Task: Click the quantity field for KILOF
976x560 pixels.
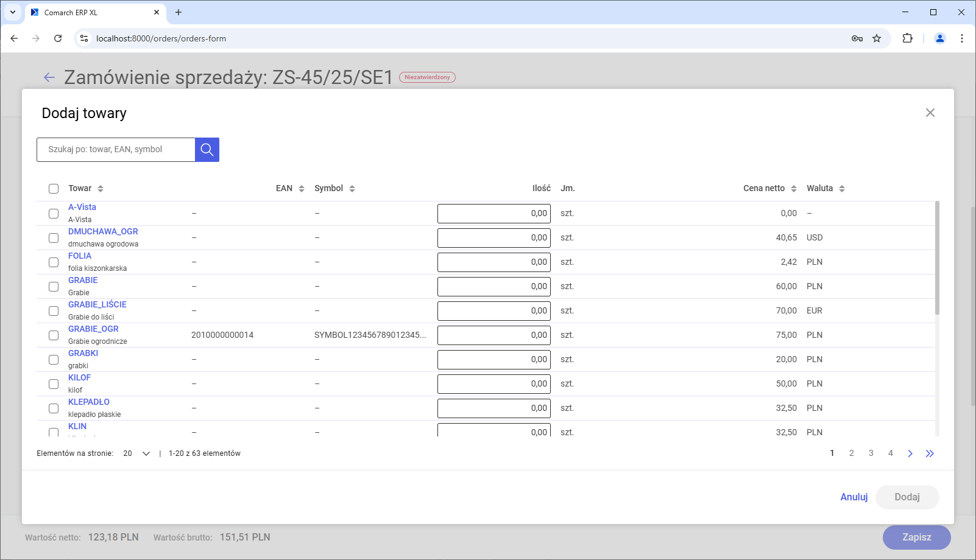Action: pyautogui.click(x=493, y=384)
